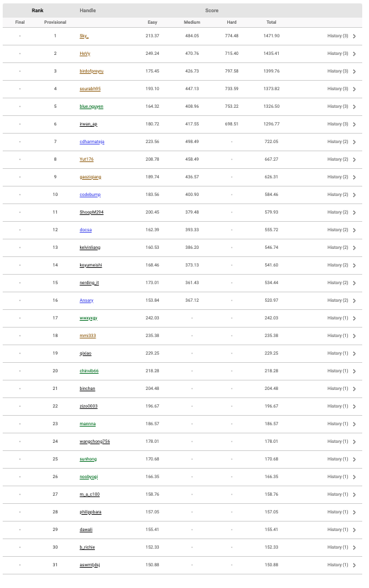
Task: Click the Total column header
Action: click(271, 22)
